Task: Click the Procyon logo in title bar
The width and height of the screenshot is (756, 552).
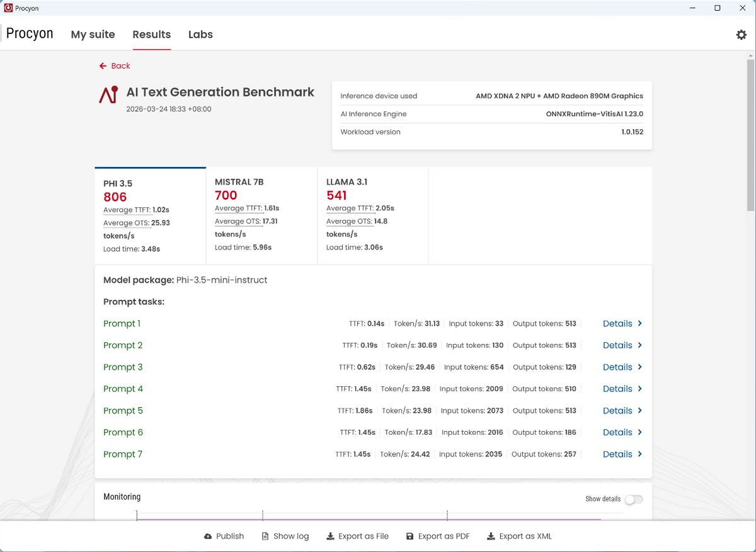Action: pyautogui.click(x=8, y=8)
